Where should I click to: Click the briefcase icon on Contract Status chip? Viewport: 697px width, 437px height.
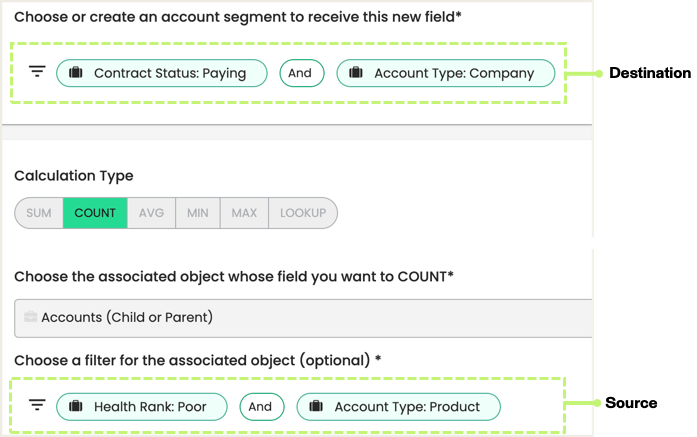75,73
